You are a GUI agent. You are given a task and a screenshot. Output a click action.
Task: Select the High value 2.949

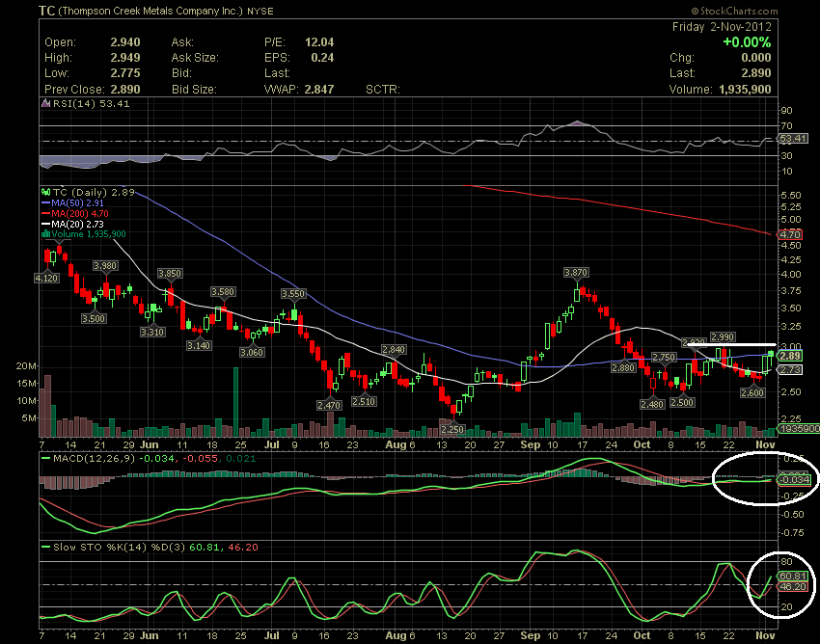pyautogui.click(x=125, y=58)
